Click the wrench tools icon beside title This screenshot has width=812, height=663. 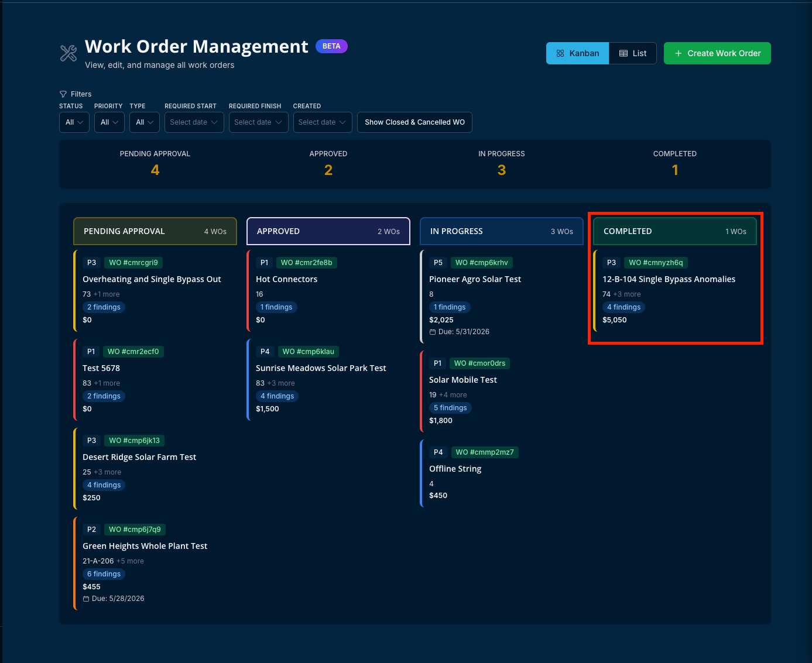click(x=68, y=53)
